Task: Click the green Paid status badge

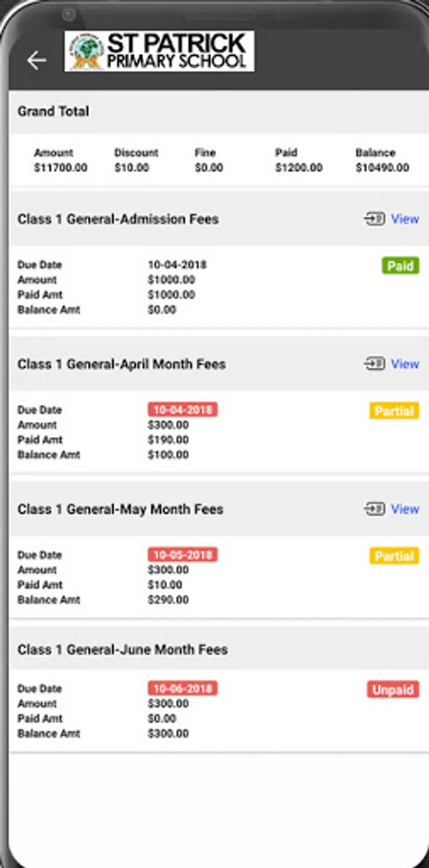Action: coord(400,266)
